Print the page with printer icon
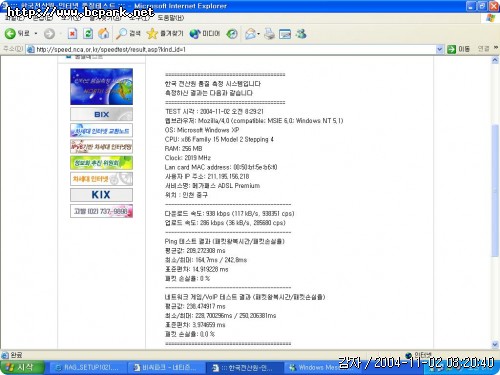 click(x=269, y=34)
